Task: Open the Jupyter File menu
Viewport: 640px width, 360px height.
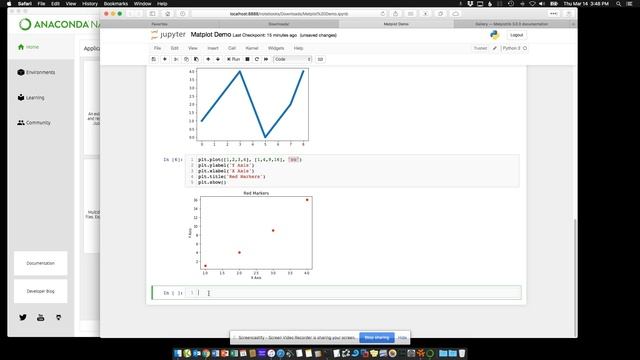Action: point(158,48)
